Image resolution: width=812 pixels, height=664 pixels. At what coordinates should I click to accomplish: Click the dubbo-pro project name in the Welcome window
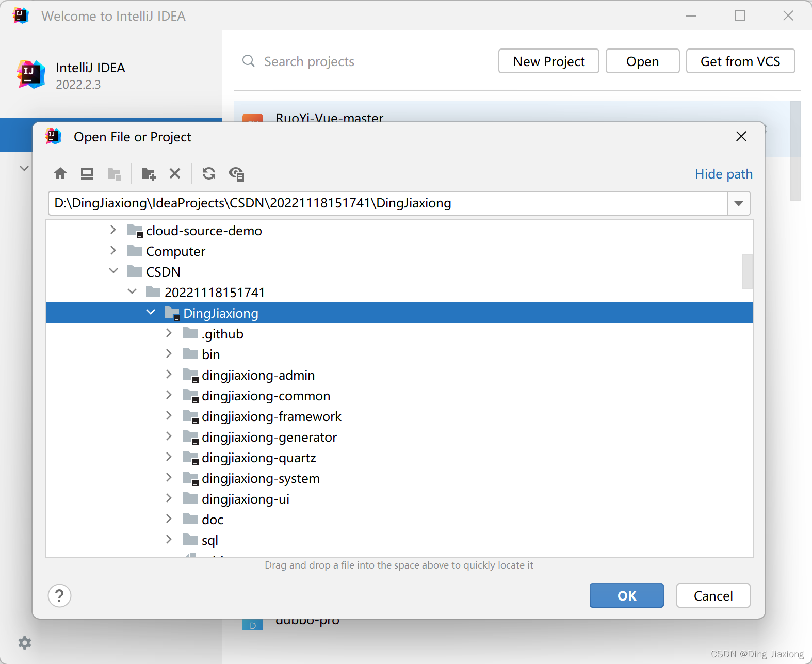[307, 622]
